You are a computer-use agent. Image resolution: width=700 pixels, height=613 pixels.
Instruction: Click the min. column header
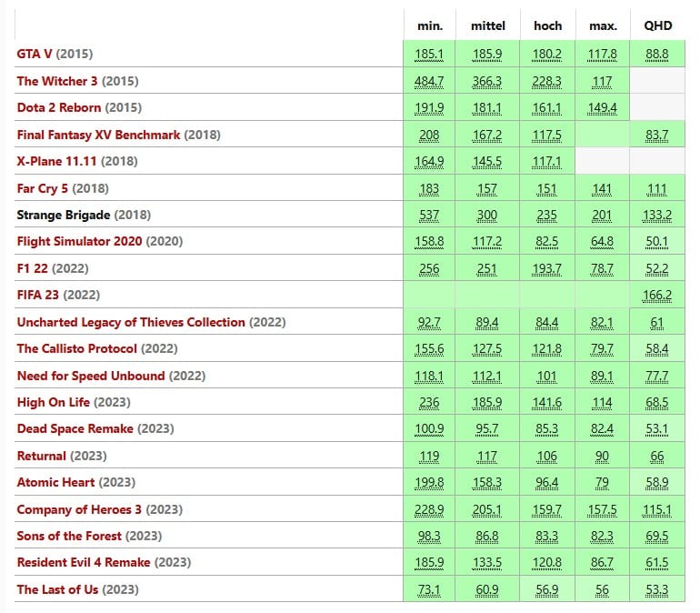(x=430, y=25)
